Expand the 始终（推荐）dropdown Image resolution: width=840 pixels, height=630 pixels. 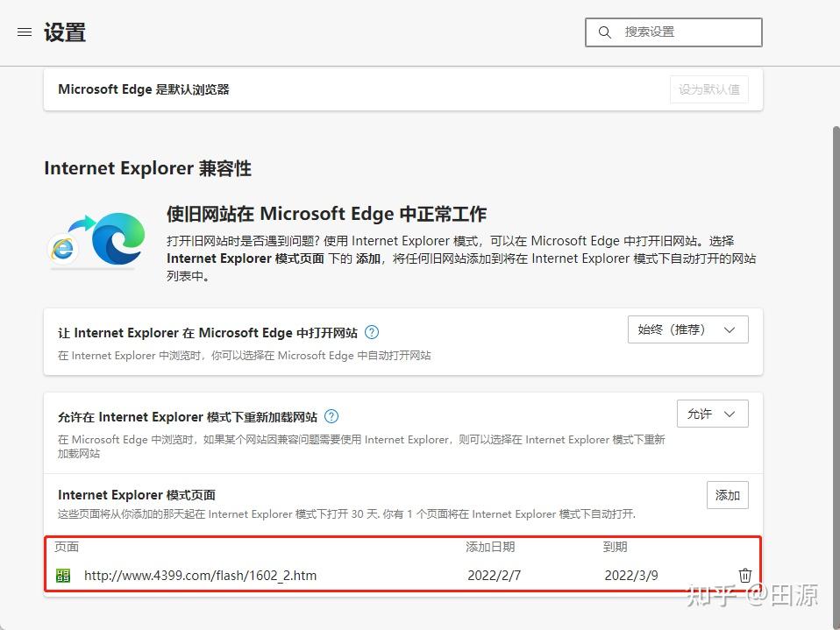[x=687, y=329]
